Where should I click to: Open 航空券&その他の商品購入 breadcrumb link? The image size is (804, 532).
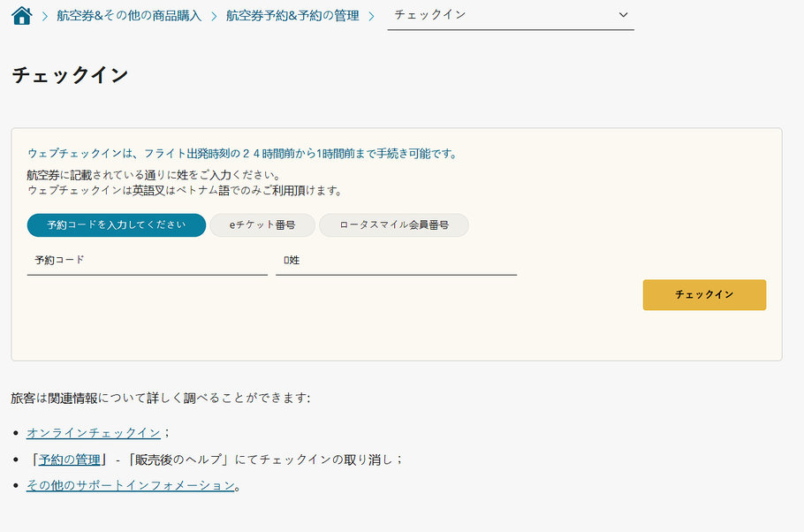pyautogui.click(x=129, y=15)
